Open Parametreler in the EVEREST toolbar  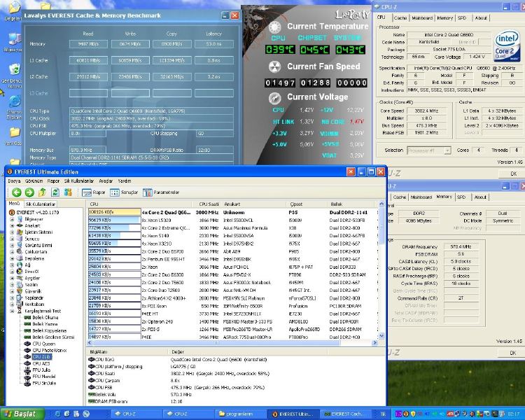[x=161, y=192]
